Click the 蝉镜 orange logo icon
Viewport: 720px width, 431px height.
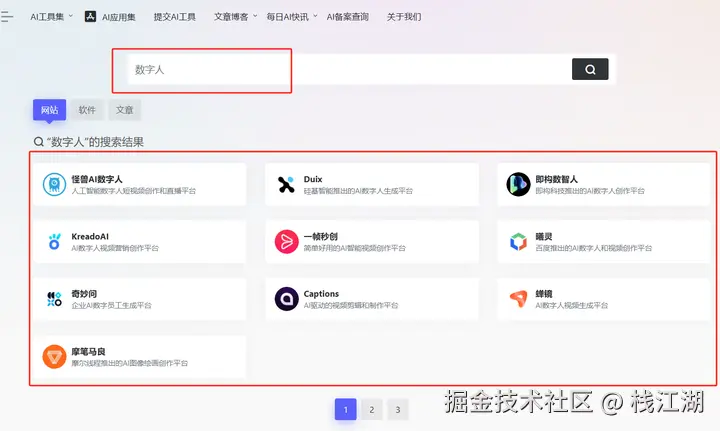click(518, 299)
